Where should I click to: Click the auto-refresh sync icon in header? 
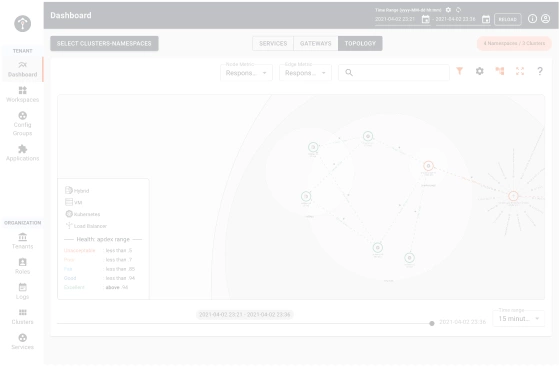tap(458, 10)
